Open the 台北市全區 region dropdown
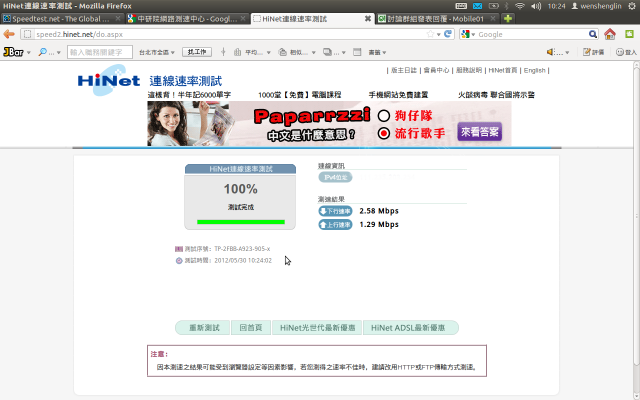Screen dimensions: 640x400 pos(157,52)
